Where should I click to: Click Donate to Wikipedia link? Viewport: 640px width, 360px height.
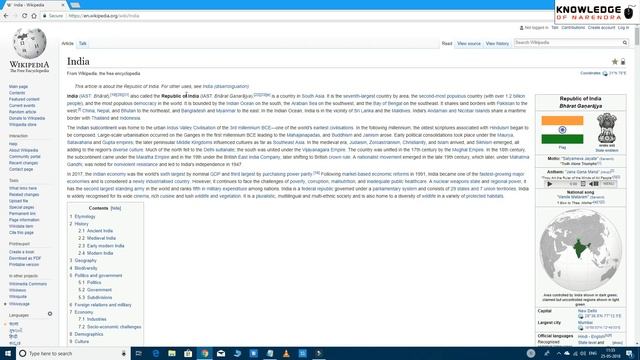tap(27, 118)
